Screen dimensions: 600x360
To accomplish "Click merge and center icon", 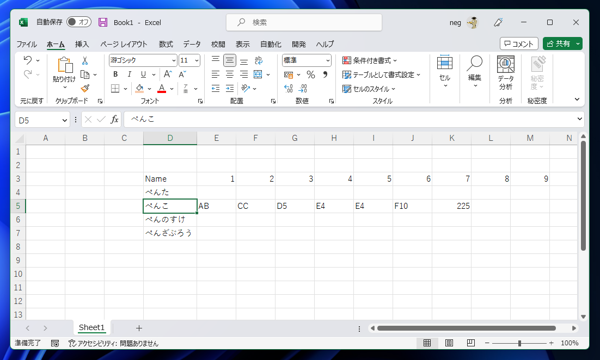I will [x=258, y=75].
